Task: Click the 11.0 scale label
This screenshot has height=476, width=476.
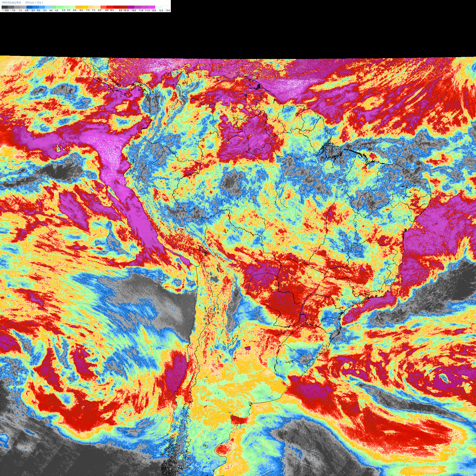Action: [x=141, y=10]
